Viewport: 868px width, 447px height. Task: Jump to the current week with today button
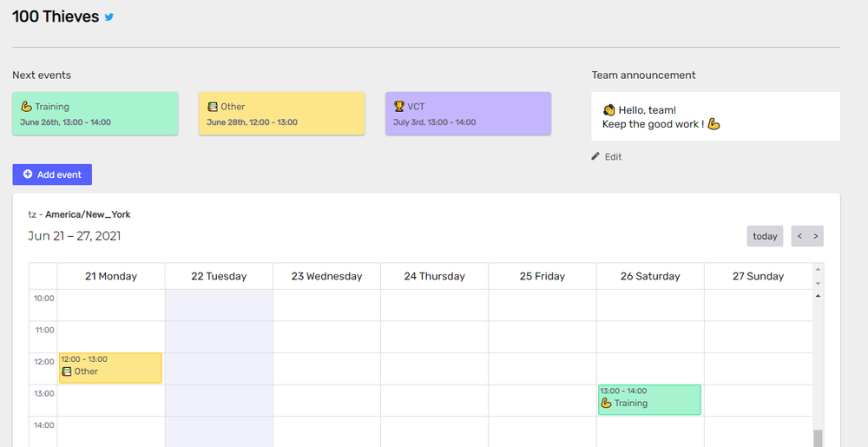(765, 236)
